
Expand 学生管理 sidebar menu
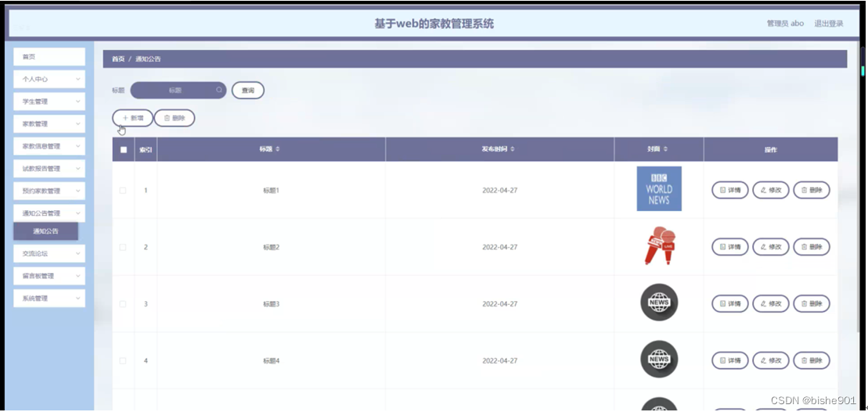(49, 102)
